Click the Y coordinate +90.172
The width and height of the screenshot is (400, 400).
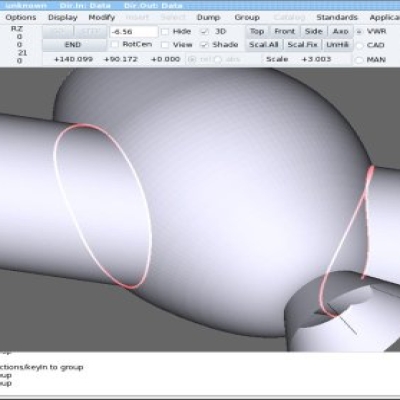[121, 59]
